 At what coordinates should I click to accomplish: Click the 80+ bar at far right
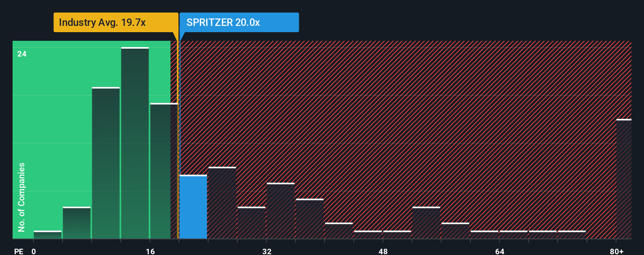pos(624,179)
